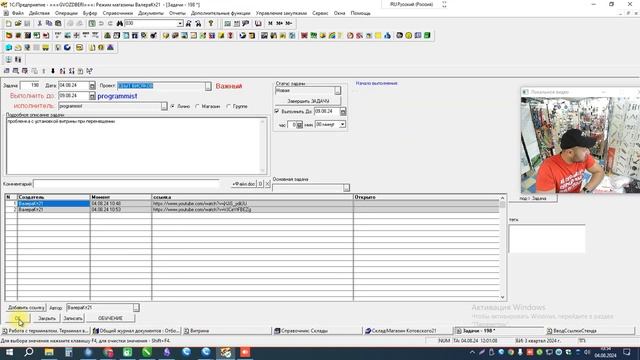Click the hour spinner button next to час field
The height and width of the screenshot is (360, 640).
[x=300, y=124]
